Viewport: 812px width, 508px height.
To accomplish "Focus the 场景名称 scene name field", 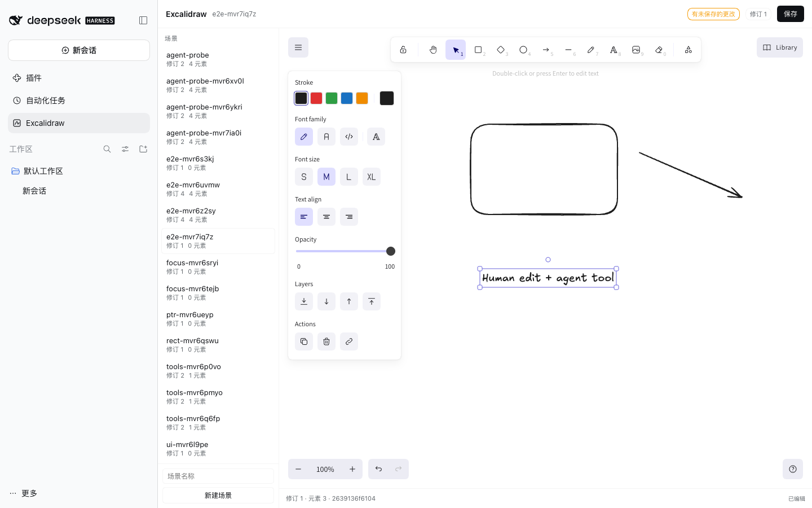I will 218,476.
